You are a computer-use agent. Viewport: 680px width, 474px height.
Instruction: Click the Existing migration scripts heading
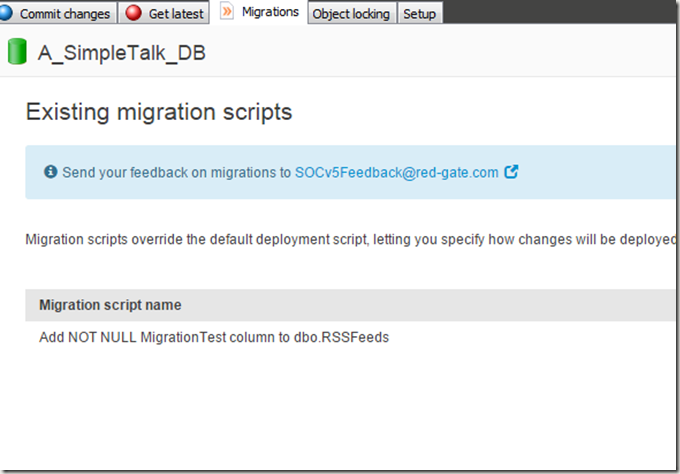click(159, 112)
